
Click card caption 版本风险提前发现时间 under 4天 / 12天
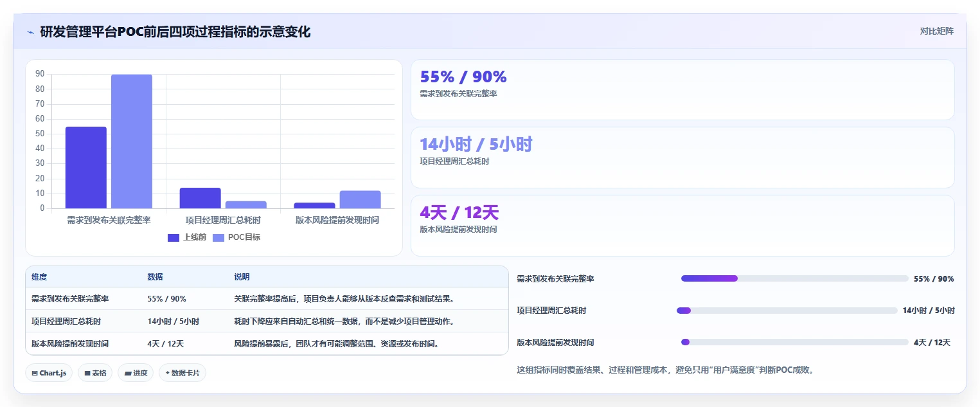[x=458, y=230]
